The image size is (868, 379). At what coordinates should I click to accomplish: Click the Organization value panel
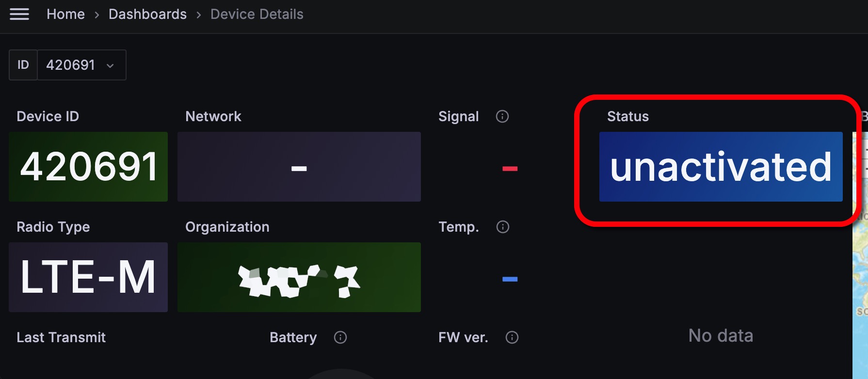[x=299, y=277]
